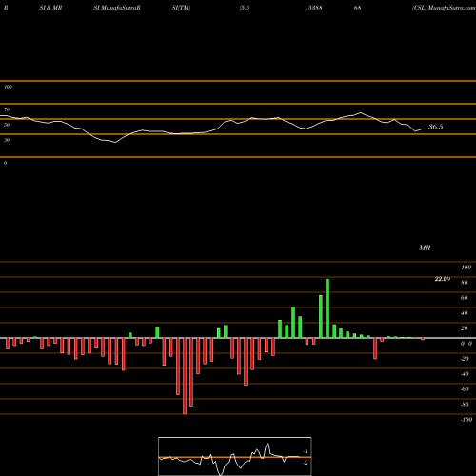The height and width of the screenshot is (476, 476).
Task: Click the -80 label on MR axis
Action: [x=465, y=405]
